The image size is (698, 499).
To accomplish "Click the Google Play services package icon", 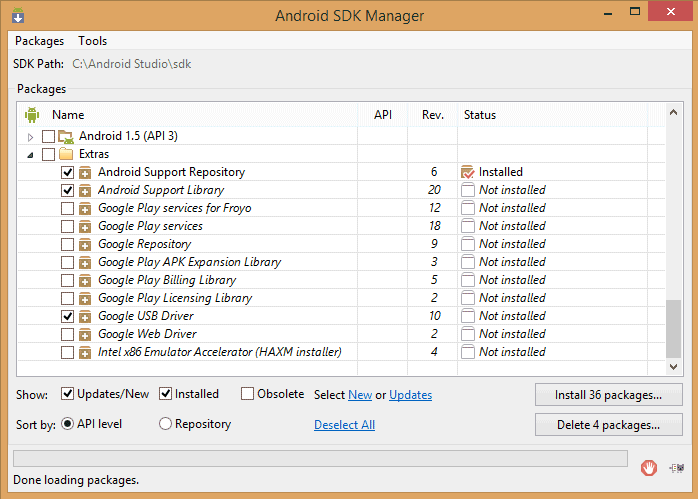I will point(85,227).
